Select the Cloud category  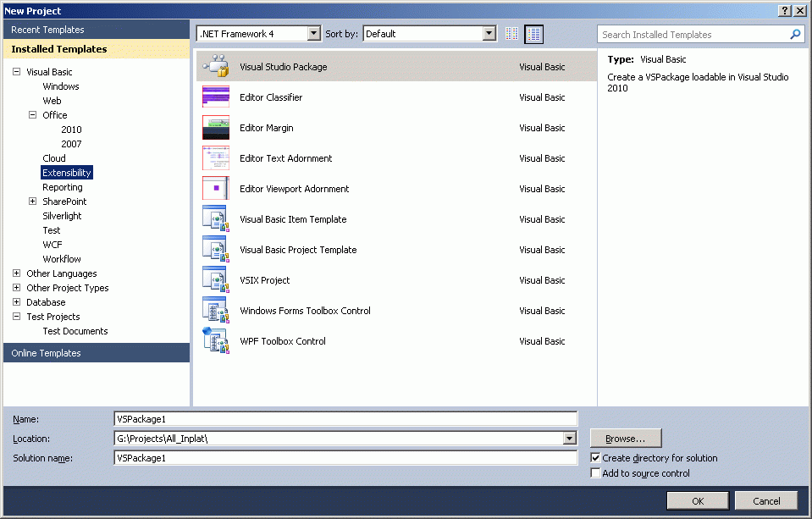click(x=54, y=158)
